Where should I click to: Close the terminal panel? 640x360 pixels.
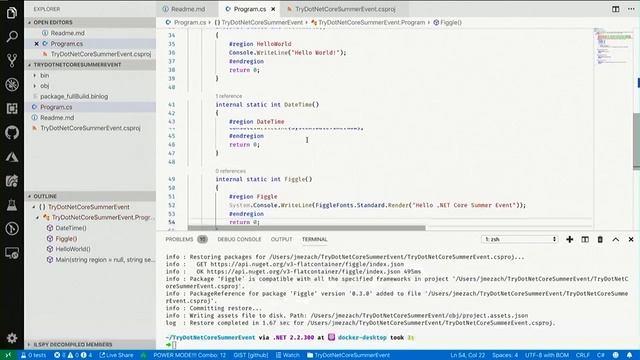[x=631, y=239]
